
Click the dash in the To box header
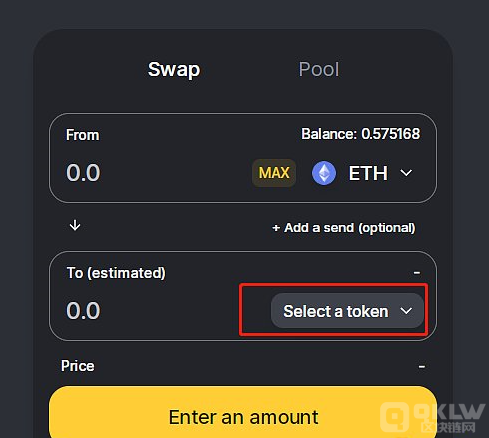click(417, 273)
